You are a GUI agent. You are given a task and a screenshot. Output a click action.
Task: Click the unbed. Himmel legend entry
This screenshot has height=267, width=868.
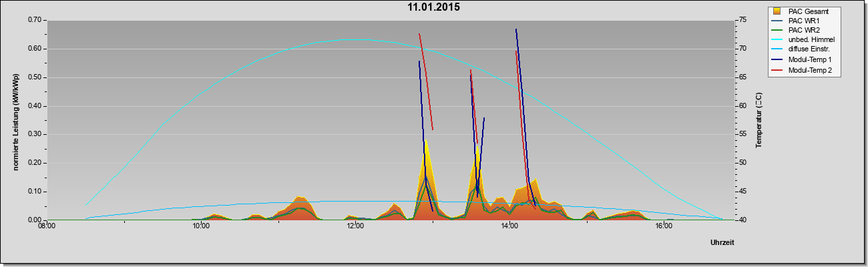(x=811, y=39)
